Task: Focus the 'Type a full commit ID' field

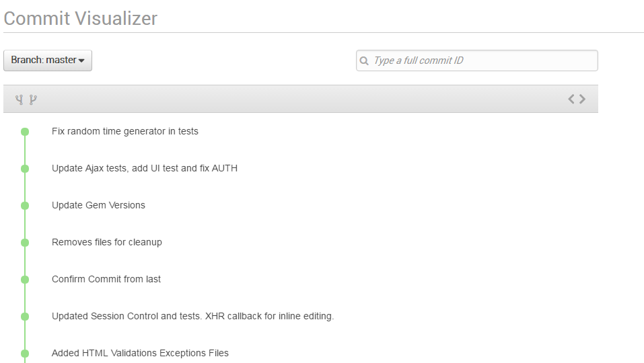Action: click(x=477, y=61)
